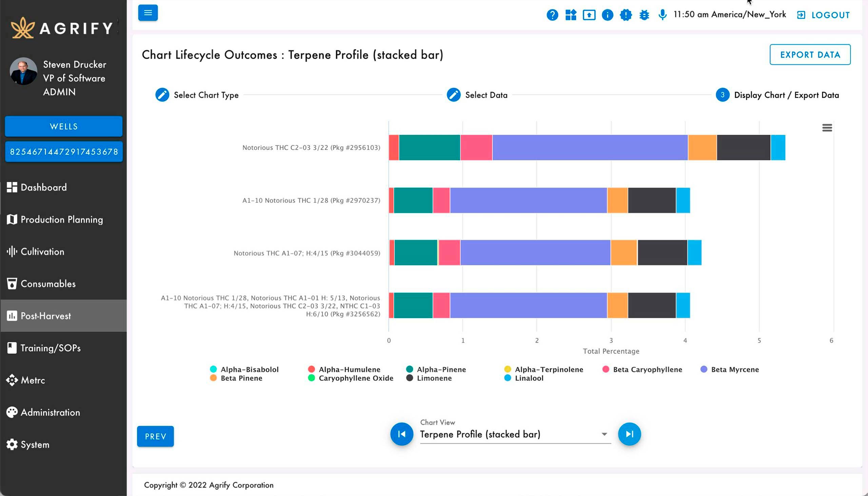Click the Agrify logo
This screenshot has width=868, height=496.
(x=62, y=27)
